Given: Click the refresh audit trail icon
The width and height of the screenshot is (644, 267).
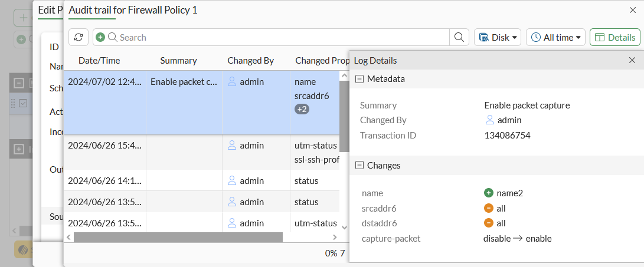Looking at the screenshot, I should (x=79, y=37).
